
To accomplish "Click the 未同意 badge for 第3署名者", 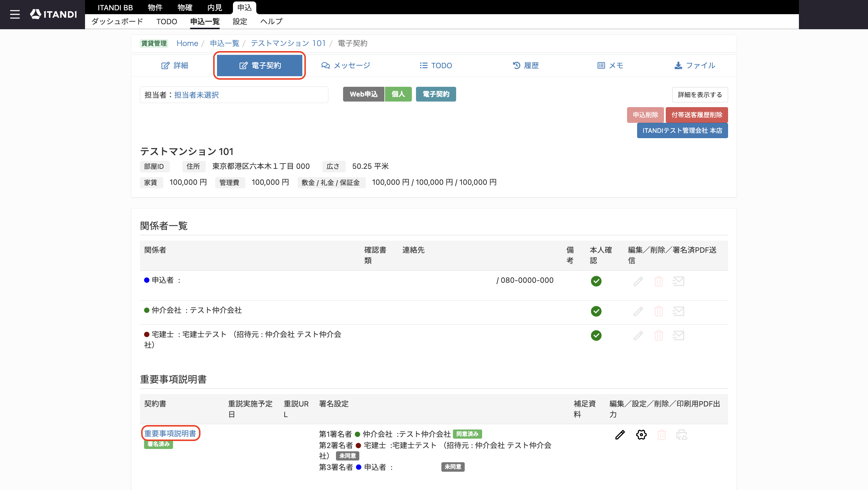I will pos(453,467).
